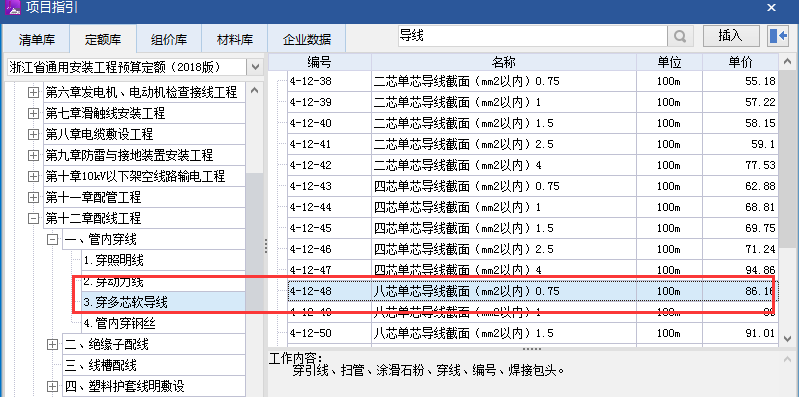The width and height of the screenshot is (799, 397).
Task: Click the 插入 button
Action: click(731, 36)
